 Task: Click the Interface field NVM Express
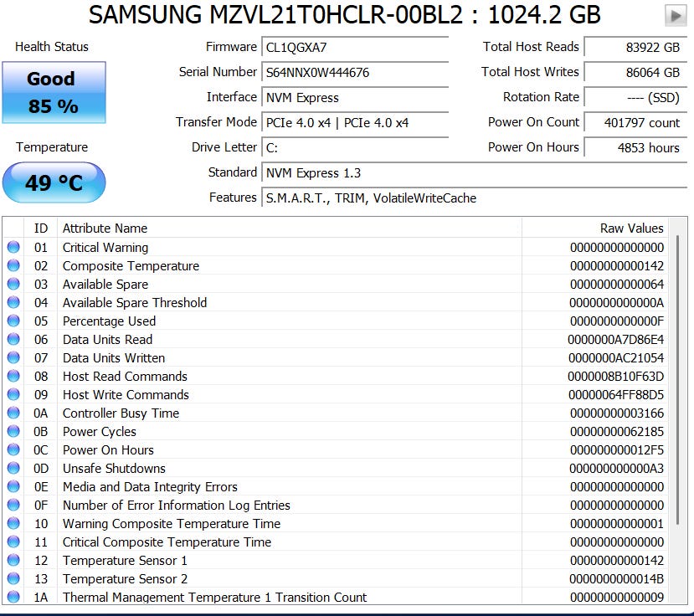pyautogui.click(x=355, y=97)
